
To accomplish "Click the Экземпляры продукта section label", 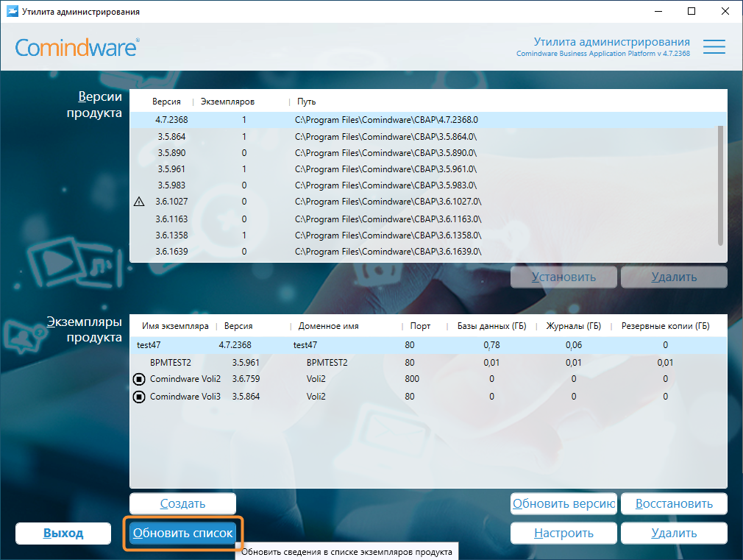I will tap(85, 329).
